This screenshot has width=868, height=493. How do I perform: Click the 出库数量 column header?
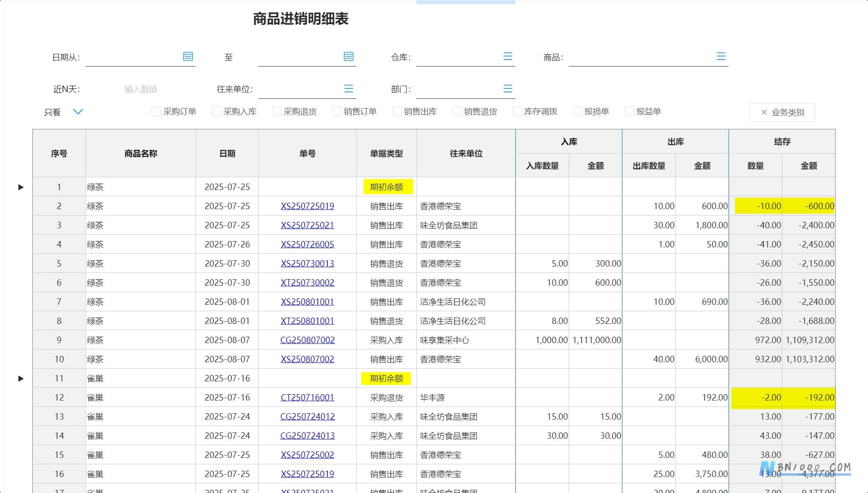point(649,166)
